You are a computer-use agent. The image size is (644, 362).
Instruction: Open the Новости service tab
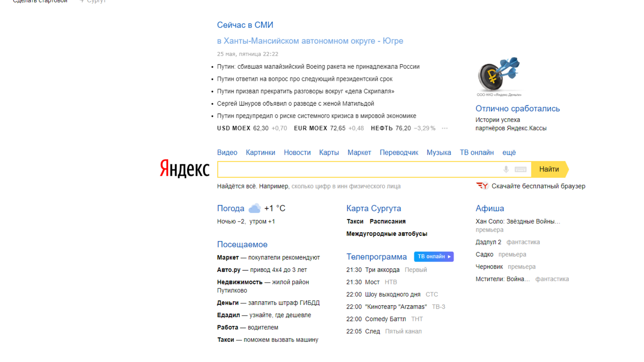297,152
